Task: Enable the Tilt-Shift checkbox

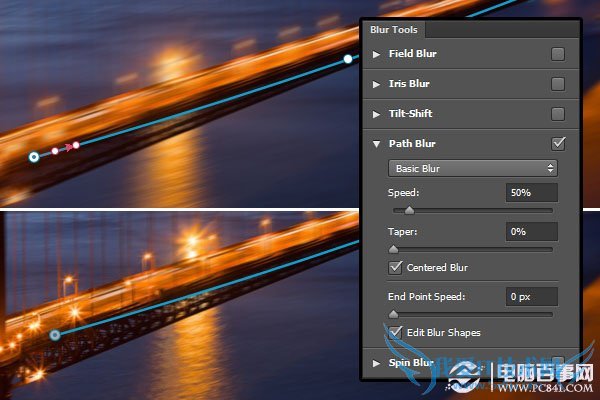Action: 558,114
